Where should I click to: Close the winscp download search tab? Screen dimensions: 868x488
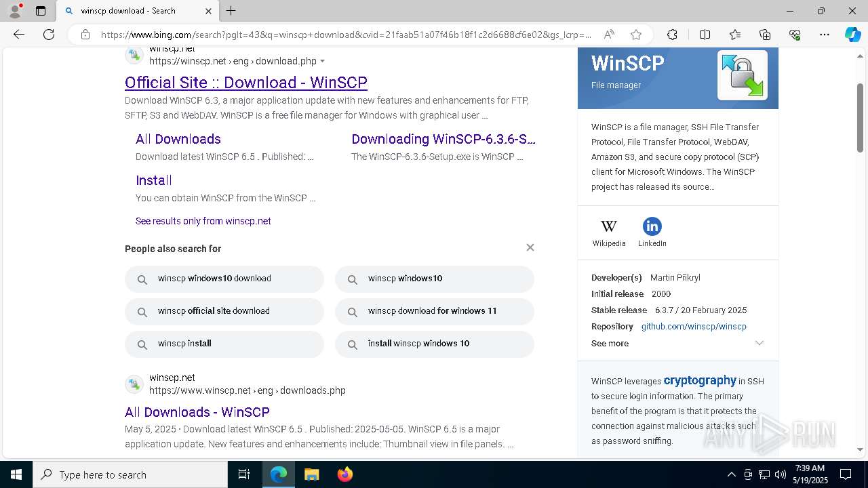(208, 11)
